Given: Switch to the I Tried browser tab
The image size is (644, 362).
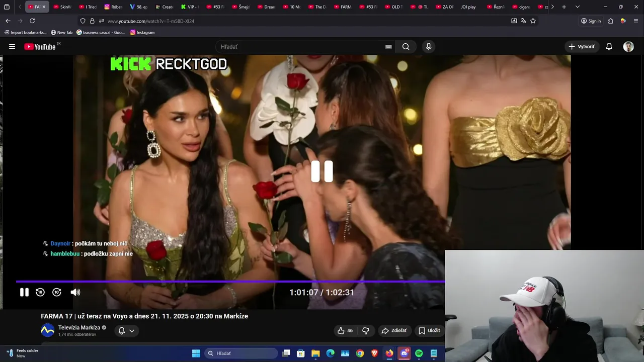Looking at the screenshot, I should [x=88, y=7].
